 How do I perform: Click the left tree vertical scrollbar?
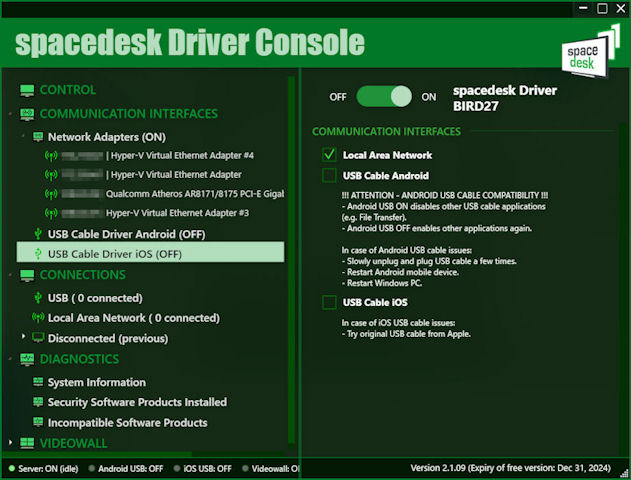click(292, 260)
